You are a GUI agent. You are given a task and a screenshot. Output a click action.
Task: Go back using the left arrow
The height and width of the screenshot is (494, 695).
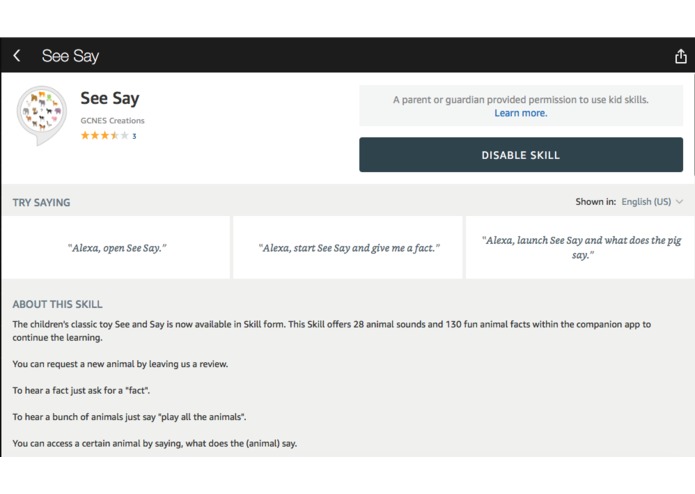click(17, 56)
